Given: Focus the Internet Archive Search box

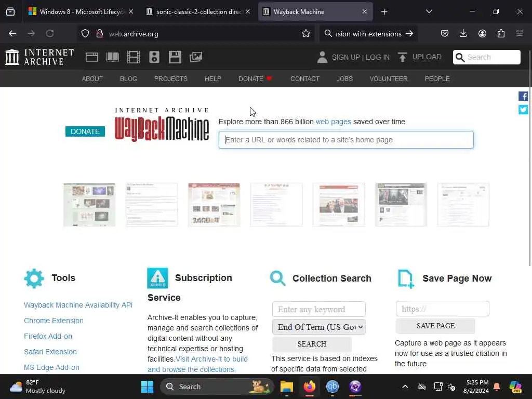Looking at the screenshot, I should click(x=486, y=57).
